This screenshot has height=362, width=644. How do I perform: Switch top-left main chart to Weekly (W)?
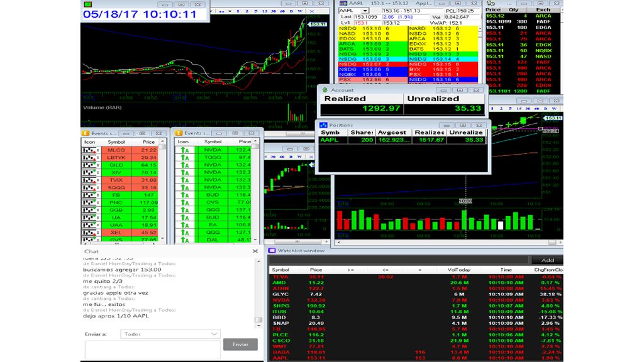pyautogui.click(x=300, y=11)
